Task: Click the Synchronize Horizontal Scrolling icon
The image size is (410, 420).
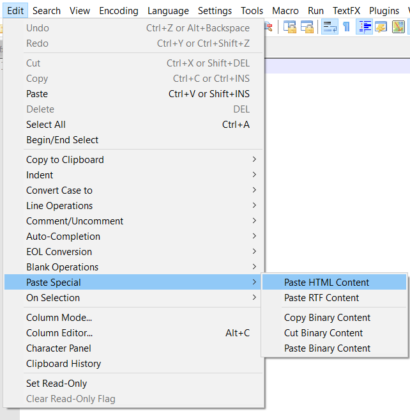Action: point(307,27)
